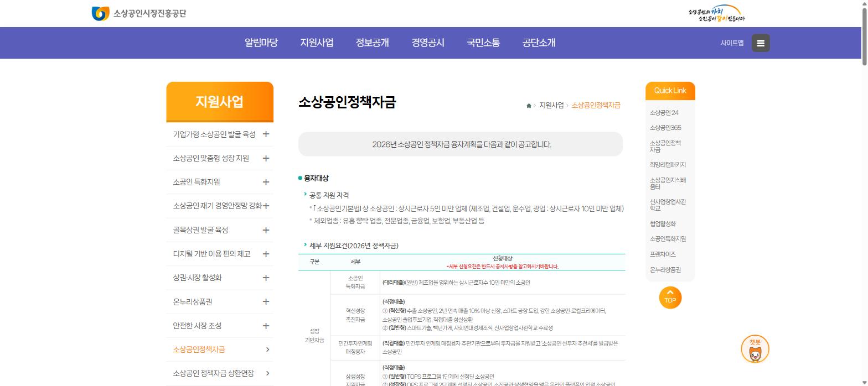
Task: Open 공단소개 menu
Action: pos(539,43)
